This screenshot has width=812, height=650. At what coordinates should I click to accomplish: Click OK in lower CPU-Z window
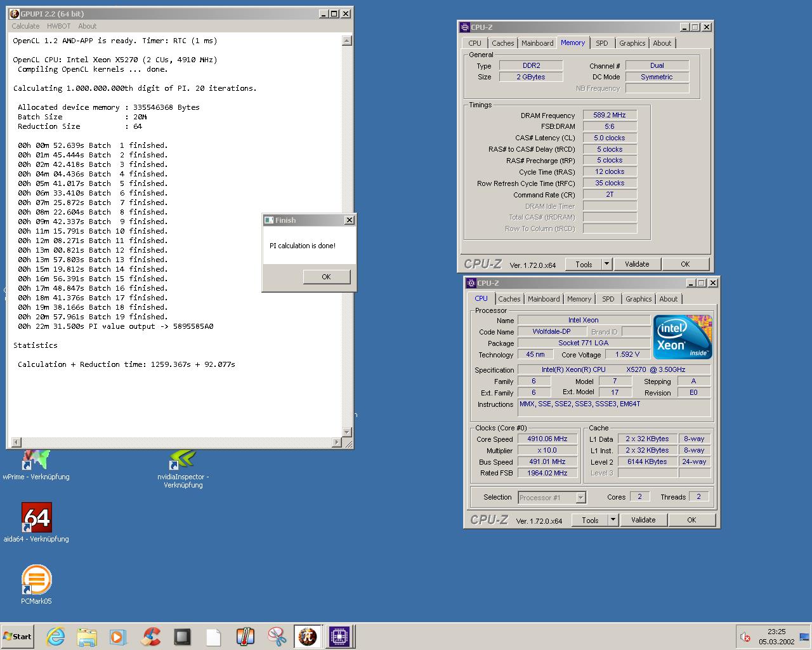[691, 520]
